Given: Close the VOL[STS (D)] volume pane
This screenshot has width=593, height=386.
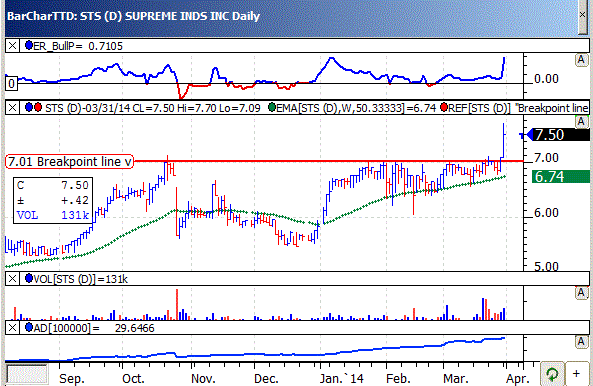Looking at the screenshot, I should (12, 279).
